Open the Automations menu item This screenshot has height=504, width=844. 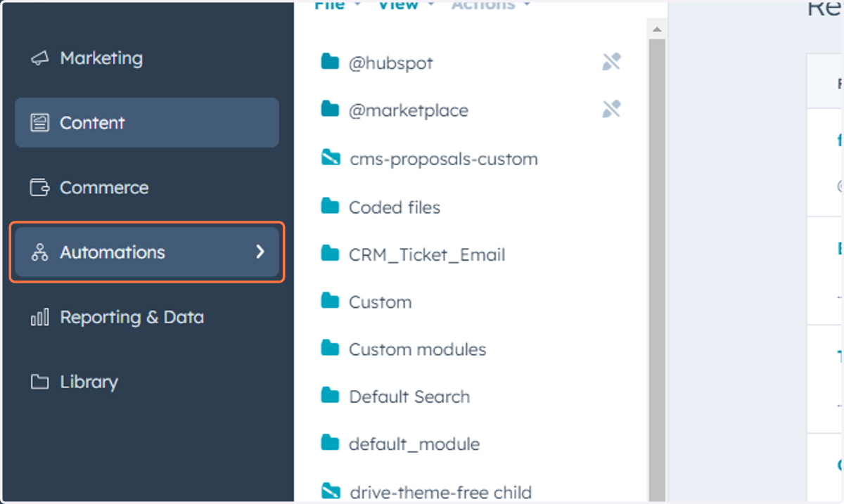147,252
